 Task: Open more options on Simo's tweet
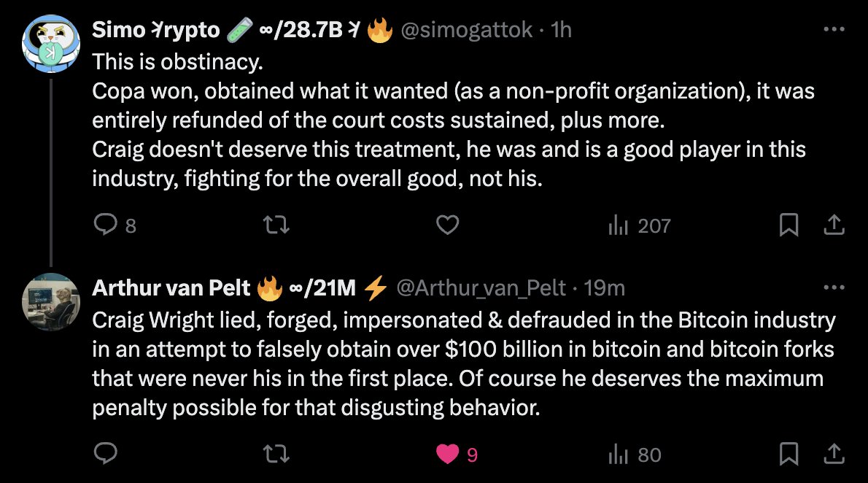click(833, 30)
